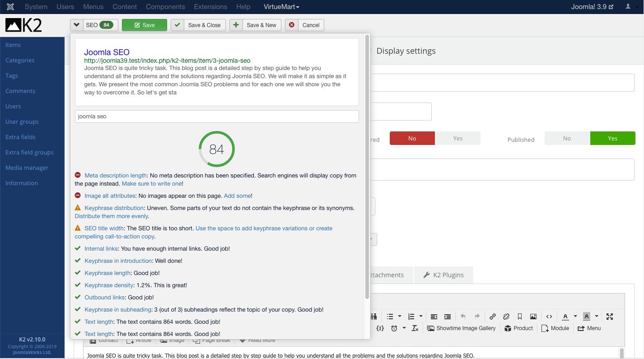Click the SEO 84 score button
Image resolution: width=644 pixels, height=359 pixels.
click(100, 25)
